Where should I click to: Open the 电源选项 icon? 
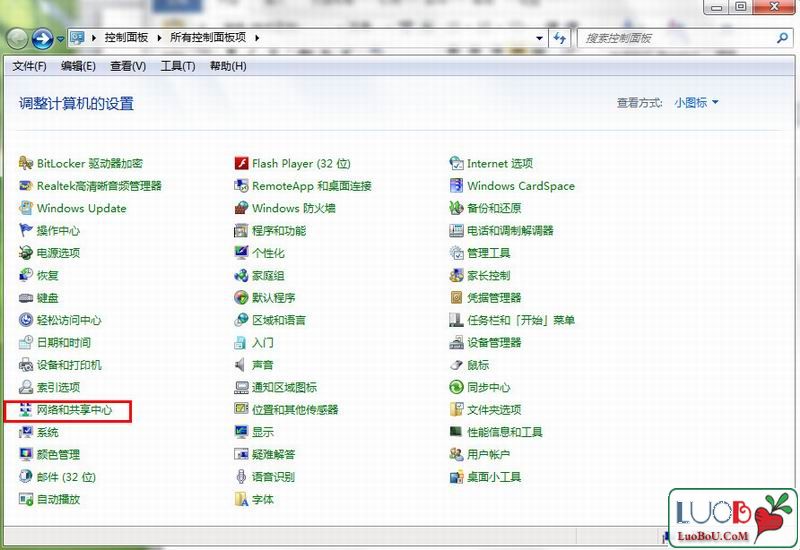[x=26, y=253]
